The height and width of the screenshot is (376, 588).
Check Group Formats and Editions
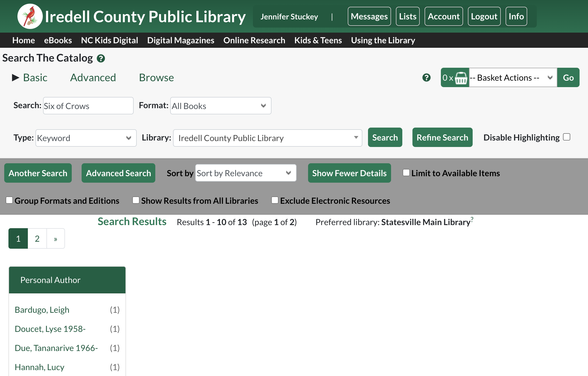tap(9, 200)
